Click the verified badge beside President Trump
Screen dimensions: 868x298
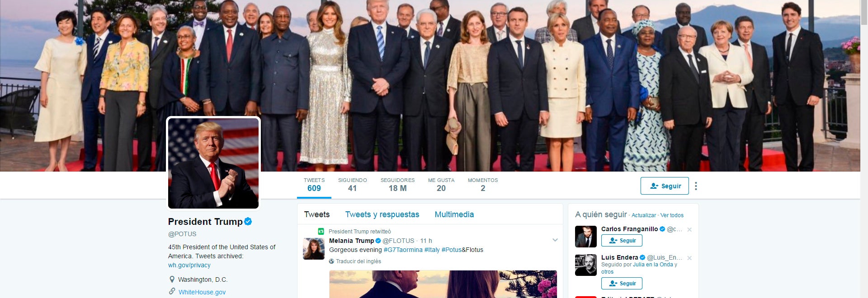[x=248, y=222]
